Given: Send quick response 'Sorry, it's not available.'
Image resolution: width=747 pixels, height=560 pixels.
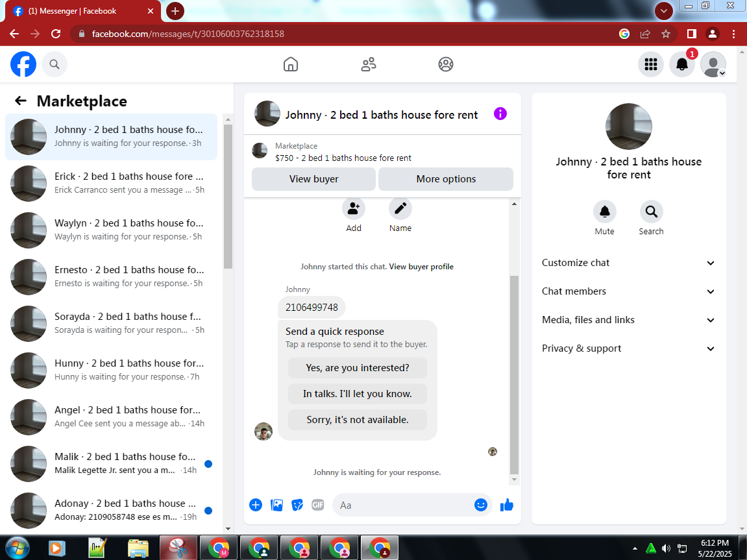Looking at the screenshot, I should (358, 420).
